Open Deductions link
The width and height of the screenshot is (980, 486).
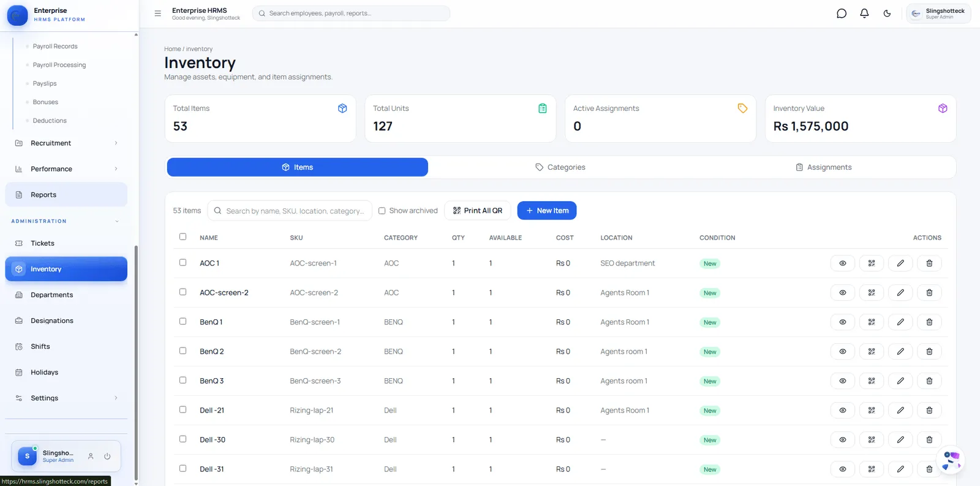click(x=50, y=121)
